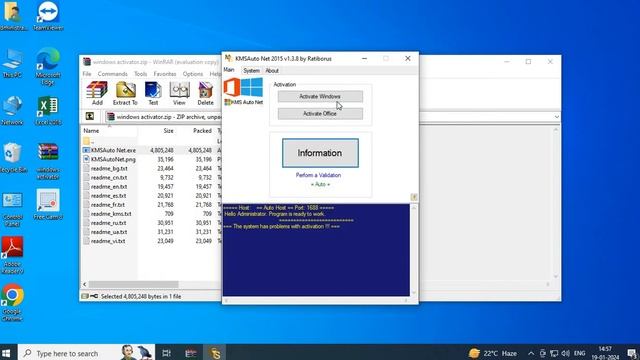Image resolution: width=640 pixels, height=360 pixels.
Task: Click the KMS Auto Net logo image
Action: click(x=243, y=91)
